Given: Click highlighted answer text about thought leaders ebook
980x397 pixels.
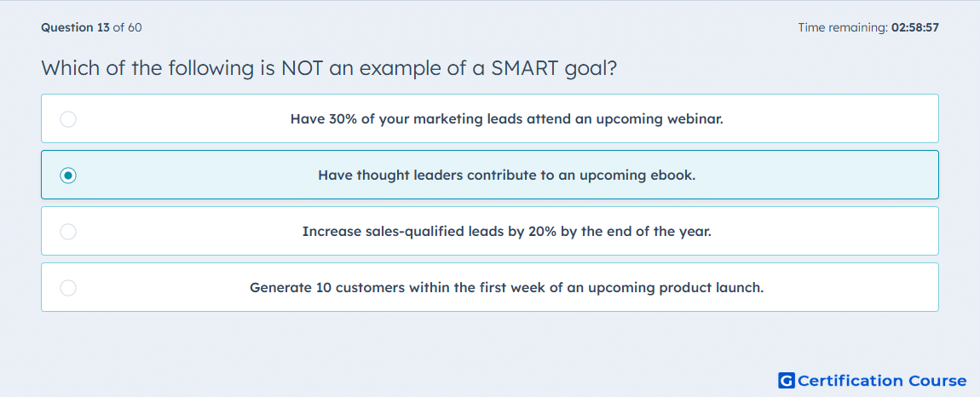Looking at the screenshot, I should pos(506,175).
